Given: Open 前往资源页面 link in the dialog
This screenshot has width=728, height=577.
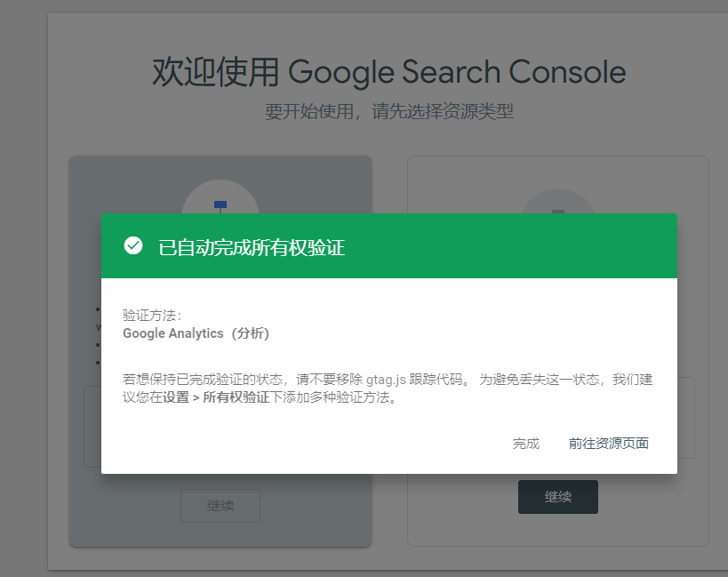Looking at the screenshot, I should (x=608, y=444).
